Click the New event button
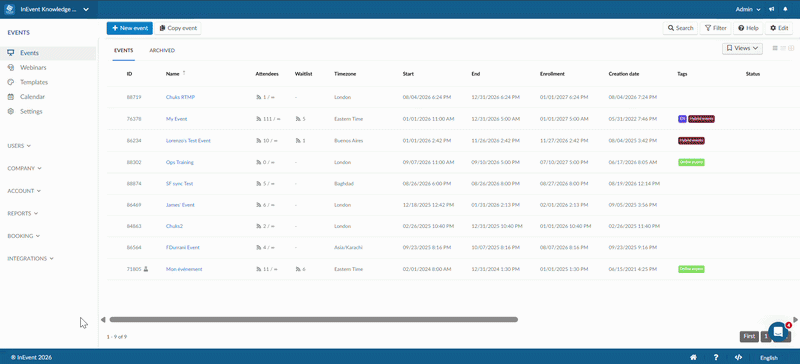 click(x=130, y=28)
